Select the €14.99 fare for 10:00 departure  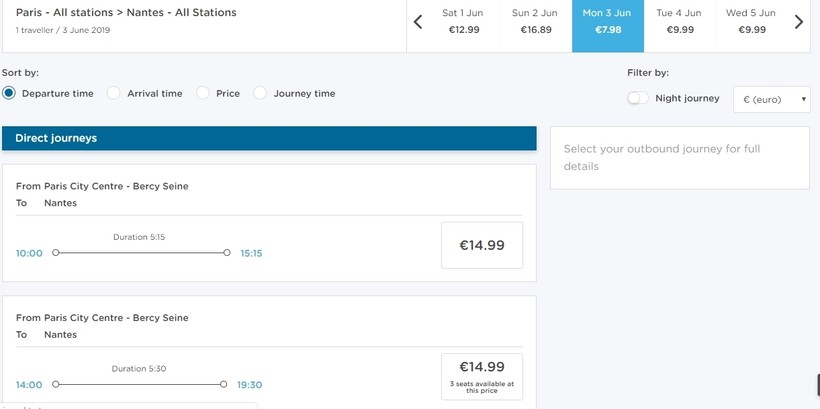click(482, 245)
